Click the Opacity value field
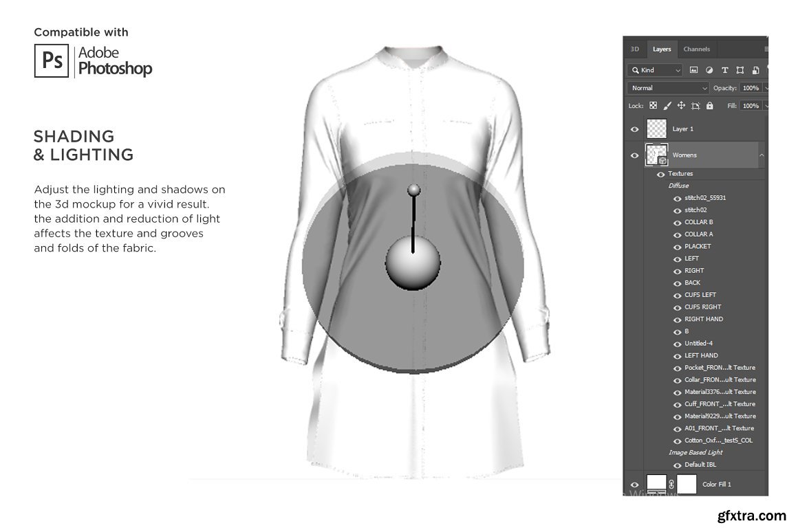Screen dimensions: 798x532 click(751, 88)
